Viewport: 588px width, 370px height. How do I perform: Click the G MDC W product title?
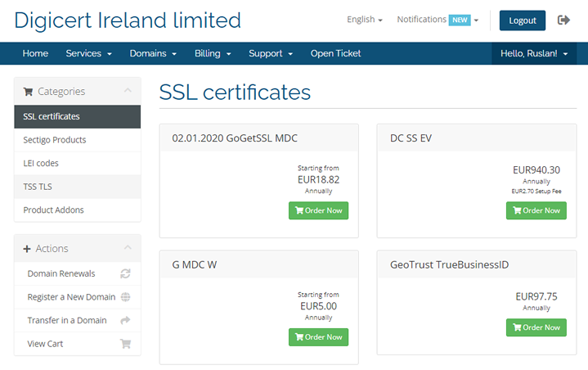click(195, 264)
